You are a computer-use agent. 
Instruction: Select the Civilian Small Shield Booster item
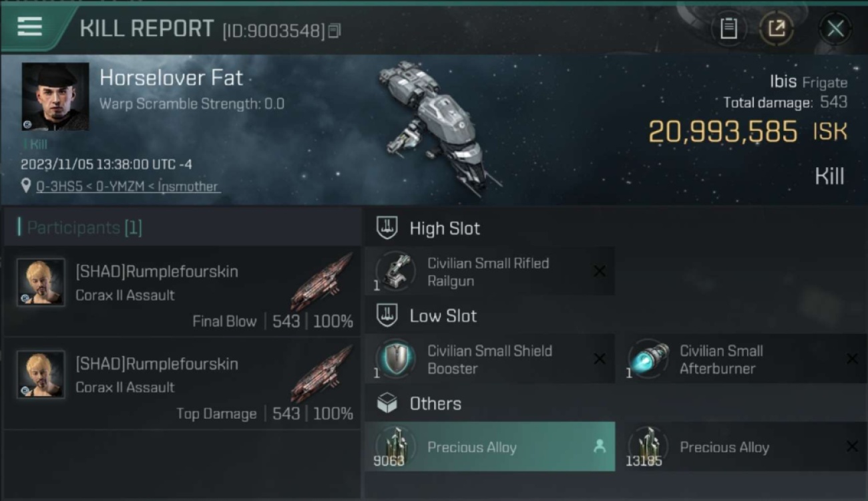pyautogui.click(x=489, y=359)
